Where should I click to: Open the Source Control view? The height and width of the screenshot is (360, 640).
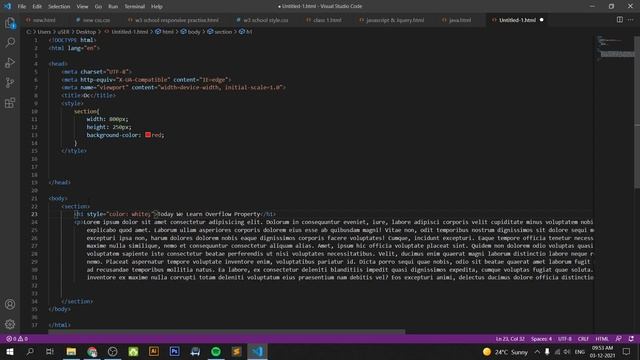point(10,82)
